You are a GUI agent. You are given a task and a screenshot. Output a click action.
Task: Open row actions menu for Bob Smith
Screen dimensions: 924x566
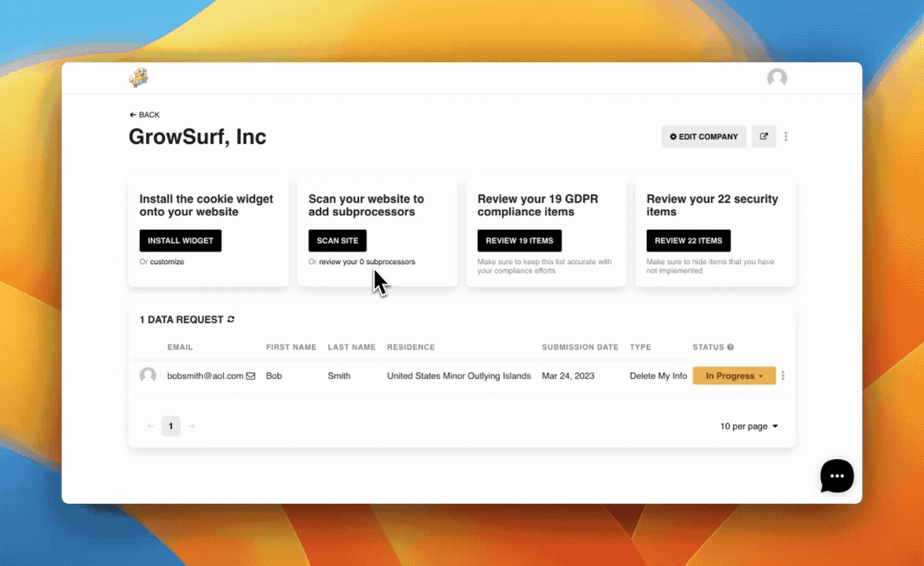pyautogui.click(x=783, y=376)
